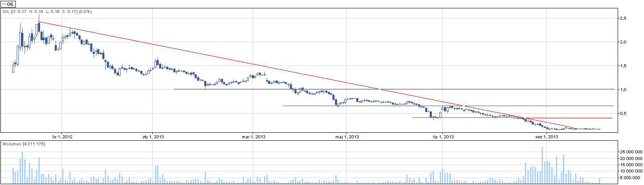Click the 1,5 price axis label
This screenshot has width=644, height=185.
pos(623,66)
